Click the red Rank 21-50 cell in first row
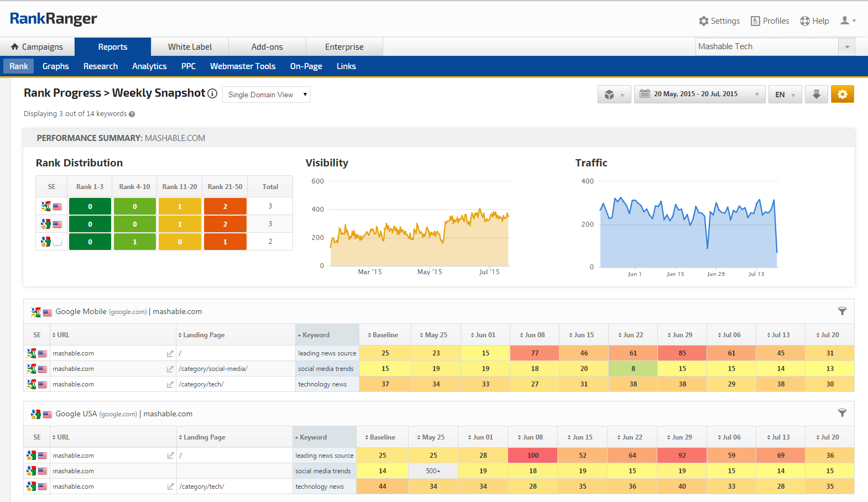Image resolution: width=868 pixels, height=502 pixels. [225, 206]
